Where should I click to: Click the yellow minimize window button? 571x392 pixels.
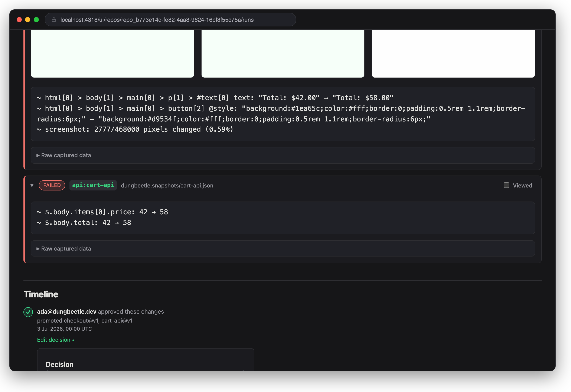tap(27, 20)
